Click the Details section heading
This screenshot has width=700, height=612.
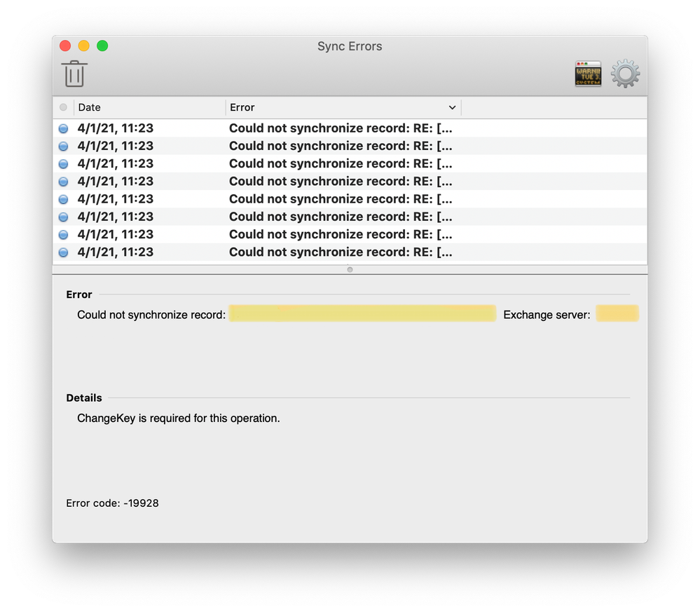pyautogui.click(x=84, y=397)
